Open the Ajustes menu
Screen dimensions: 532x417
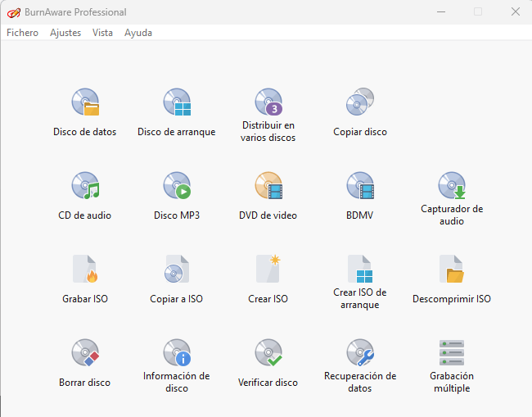coord(65,33)
